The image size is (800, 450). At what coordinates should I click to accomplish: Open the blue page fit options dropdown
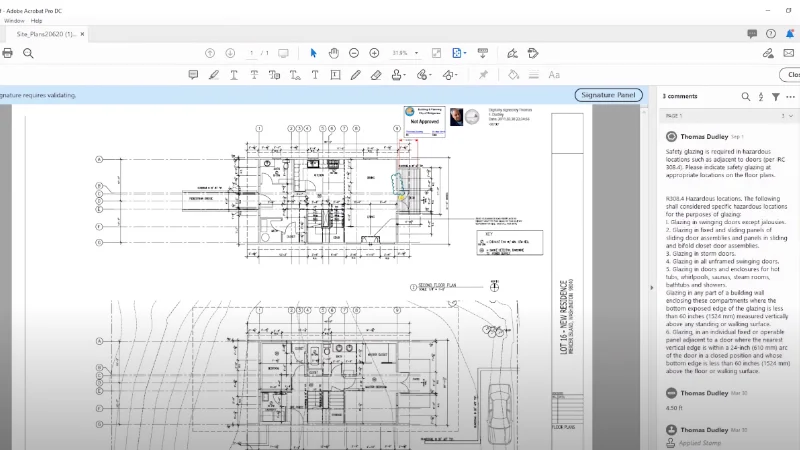(x=459, y=53)
